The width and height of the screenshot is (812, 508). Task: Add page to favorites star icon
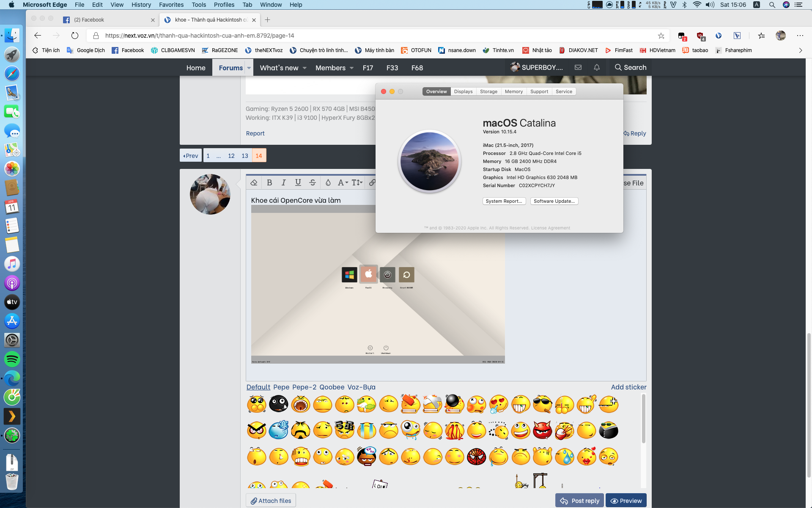click(661, 36)
